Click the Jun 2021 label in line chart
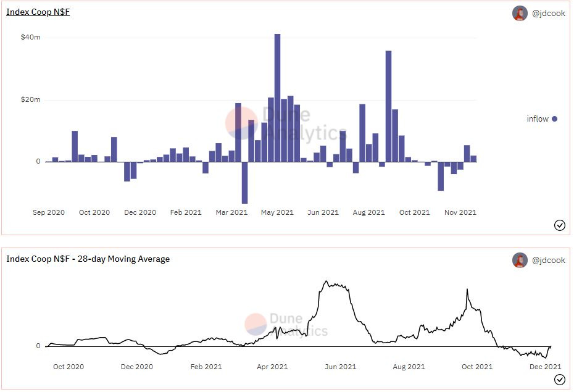This screenshot has width=574, height=392. point(341,367)
